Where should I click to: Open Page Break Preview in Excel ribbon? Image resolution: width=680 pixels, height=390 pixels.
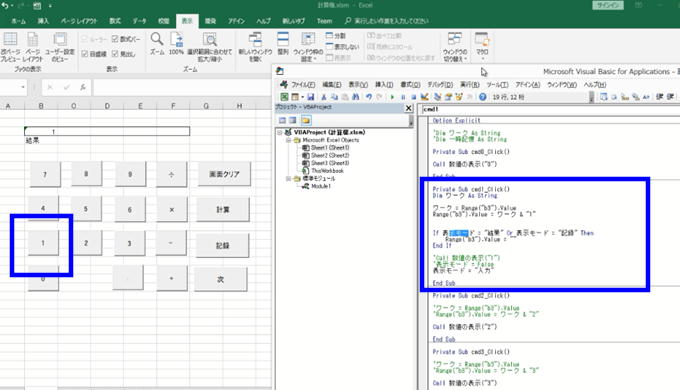click(x=10, y=46)
